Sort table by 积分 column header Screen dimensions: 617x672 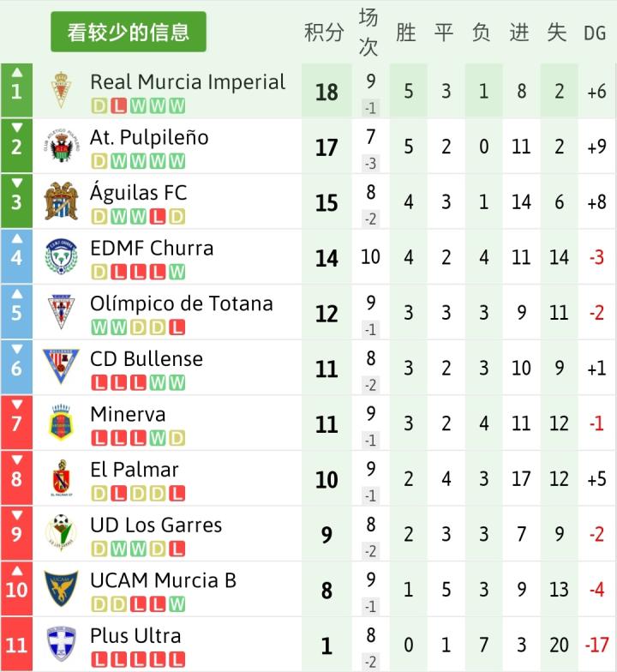coord(324,33)
